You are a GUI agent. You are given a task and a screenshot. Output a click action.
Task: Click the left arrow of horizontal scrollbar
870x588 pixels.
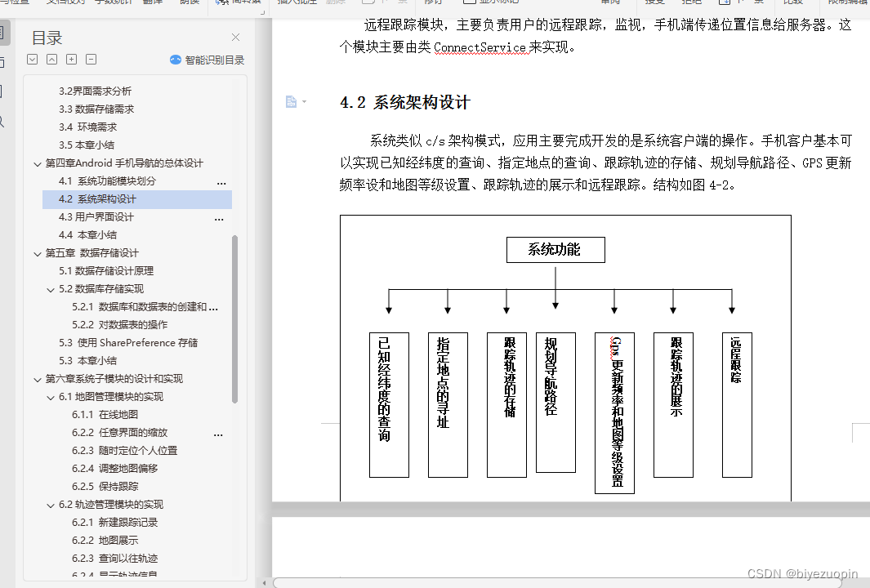pyautogui.click(x=265, y=583)
